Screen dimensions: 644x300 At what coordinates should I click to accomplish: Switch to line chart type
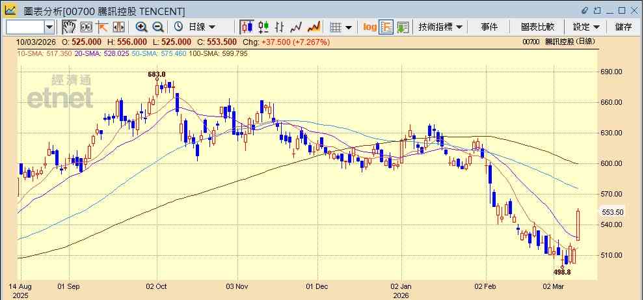(x=296, y=27)
